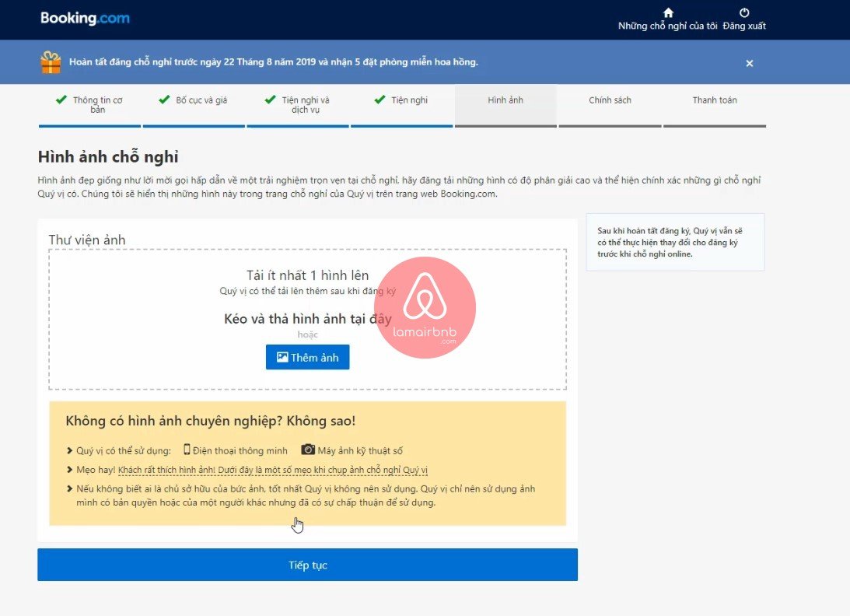Open the Tiện nghi step tab

click(x=402, y=105)
